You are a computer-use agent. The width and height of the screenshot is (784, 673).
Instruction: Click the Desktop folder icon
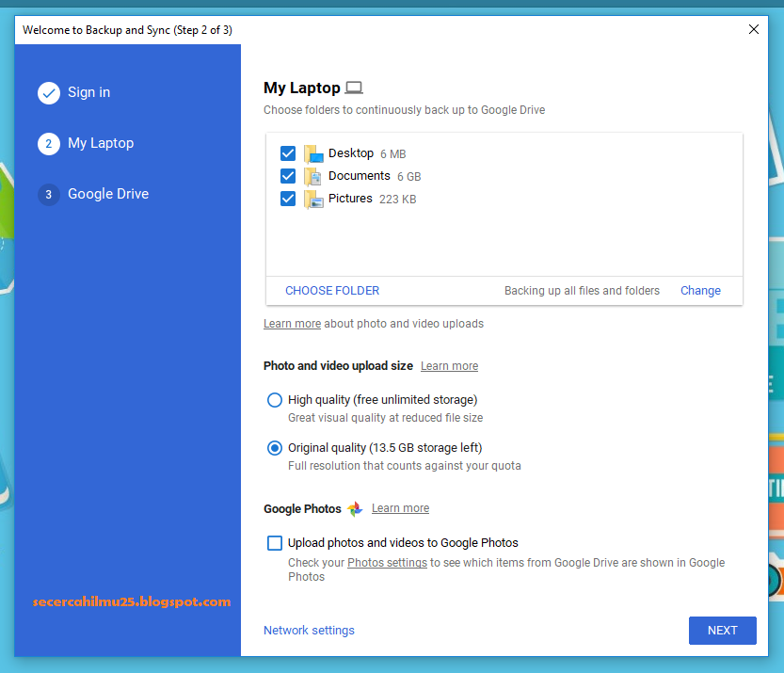coord(313,154)
